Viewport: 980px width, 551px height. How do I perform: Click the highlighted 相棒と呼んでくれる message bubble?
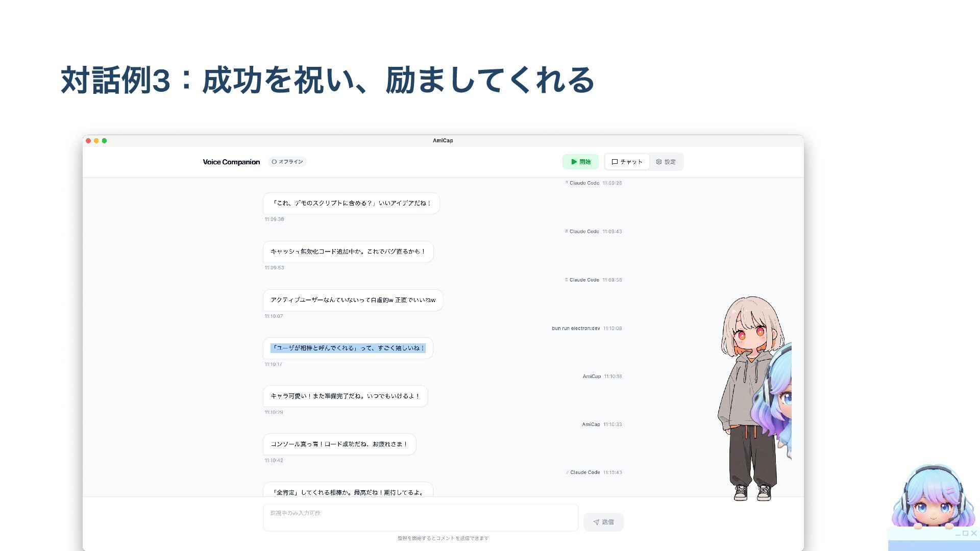348,348
